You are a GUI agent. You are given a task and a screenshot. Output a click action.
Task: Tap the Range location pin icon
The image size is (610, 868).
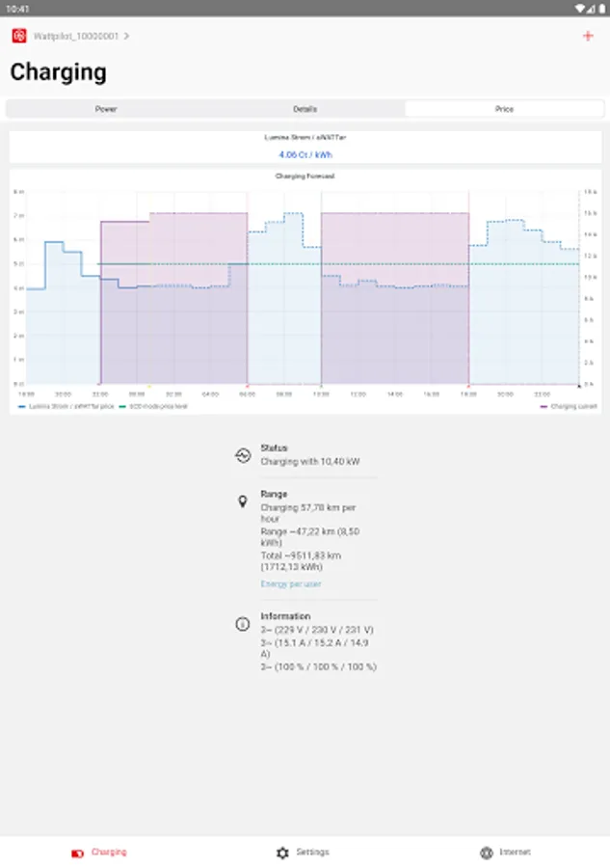point(242,501)
